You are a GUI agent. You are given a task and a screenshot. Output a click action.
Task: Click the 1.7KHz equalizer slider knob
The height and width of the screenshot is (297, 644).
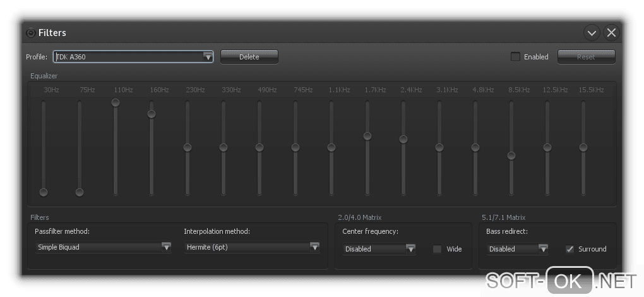(x=367, y=136)
